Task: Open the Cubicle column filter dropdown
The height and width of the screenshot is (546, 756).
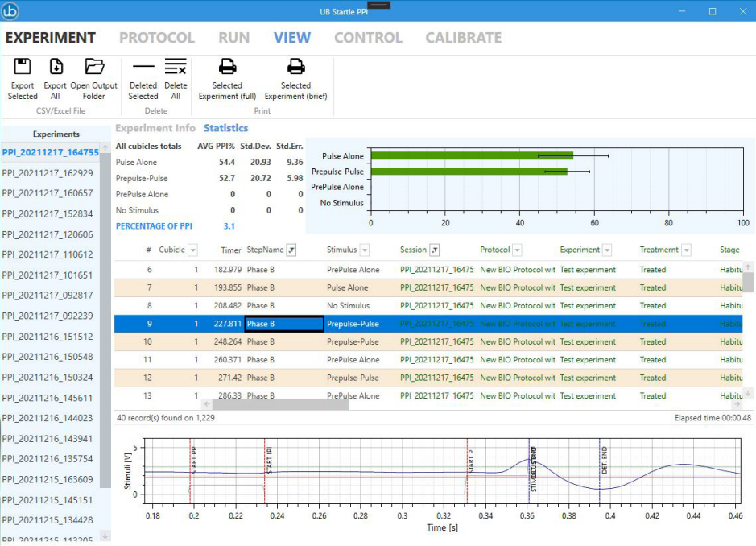Action: pyautogui.click(x=192, y=250)
